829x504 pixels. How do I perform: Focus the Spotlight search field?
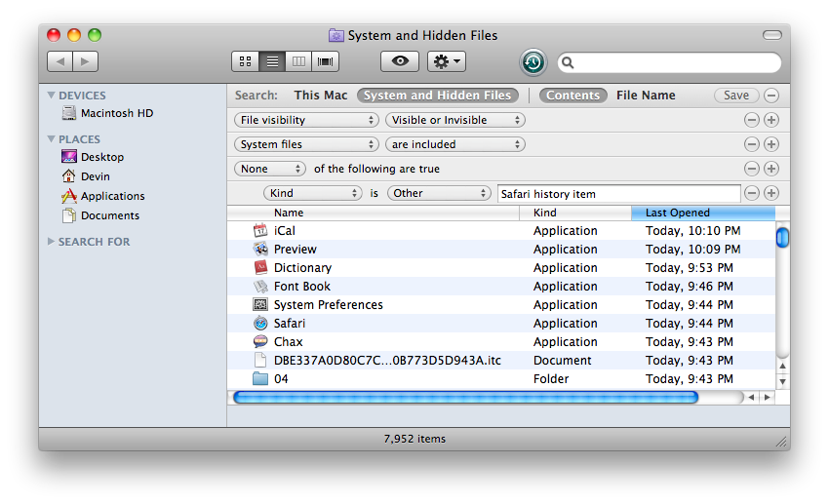669,62
